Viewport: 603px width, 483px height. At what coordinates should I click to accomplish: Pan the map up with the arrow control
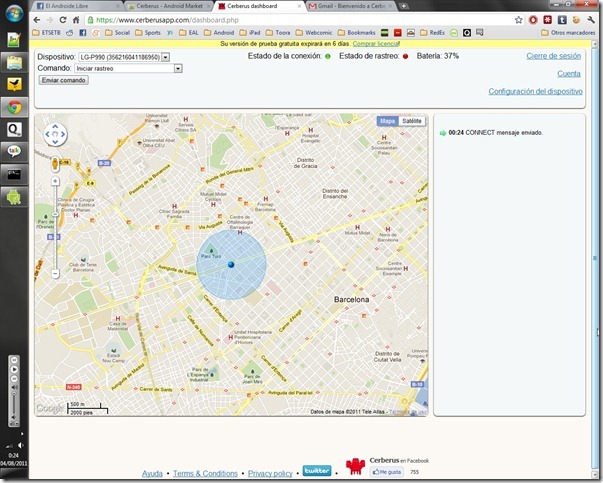point(55,126)
